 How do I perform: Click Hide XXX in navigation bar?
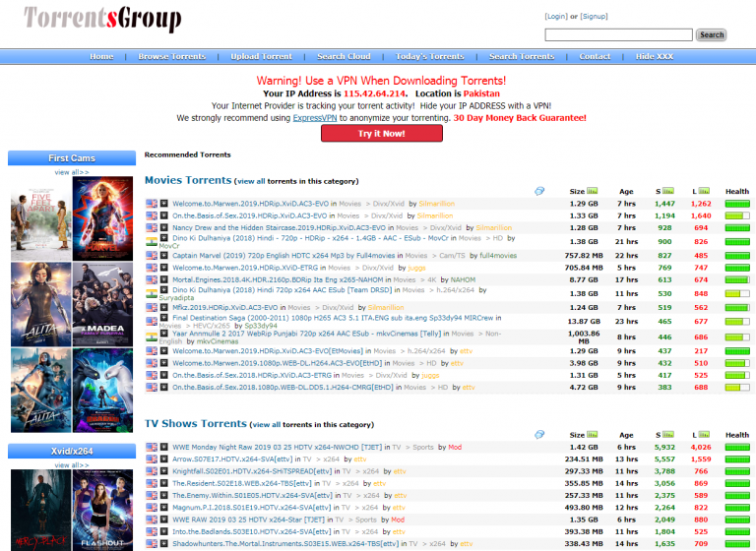[655, 56]
